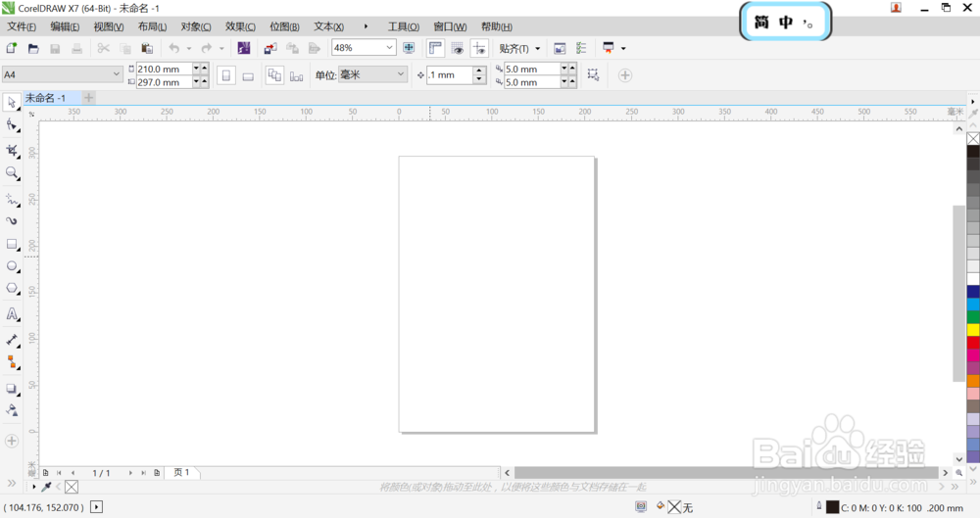Expand the 贴齐(T) snap dropdown
Image resolution: width=980 pixels, height=518 pixels.
click(537, 49)
